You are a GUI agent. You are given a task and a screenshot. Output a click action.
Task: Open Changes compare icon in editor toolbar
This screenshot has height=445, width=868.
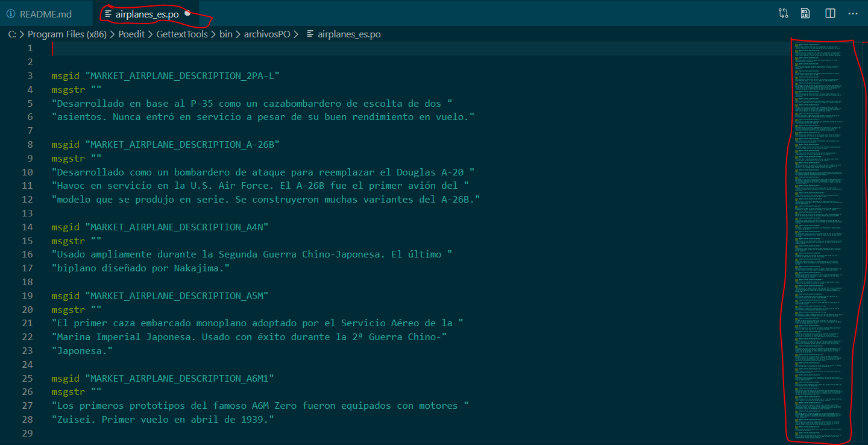click(784, 13)
